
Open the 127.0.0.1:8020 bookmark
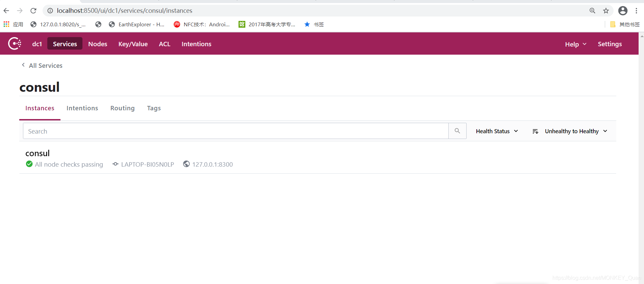tap(58, 24)
